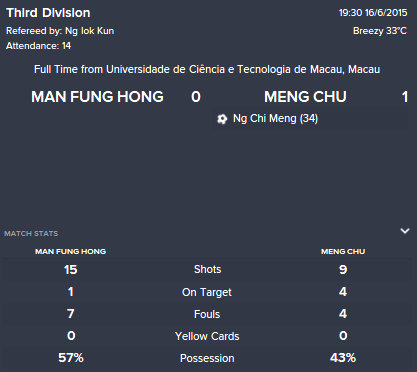Viewport: 417px width, 372px height.
Task: Open referee Ng Iok Kun's profile
Action: pos(89,31)
